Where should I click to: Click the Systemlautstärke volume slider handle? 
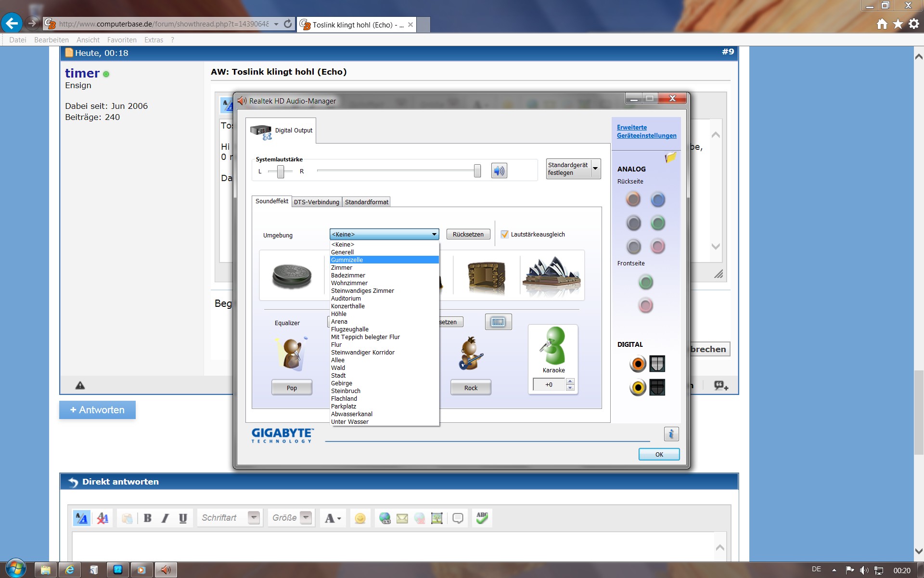[477, 171]
